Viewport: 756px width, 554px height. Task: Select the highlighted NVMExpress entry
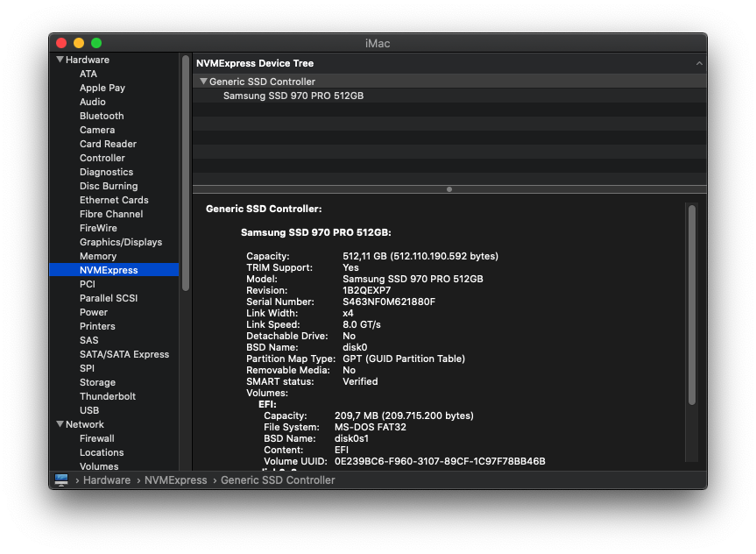tap(114, 270)
